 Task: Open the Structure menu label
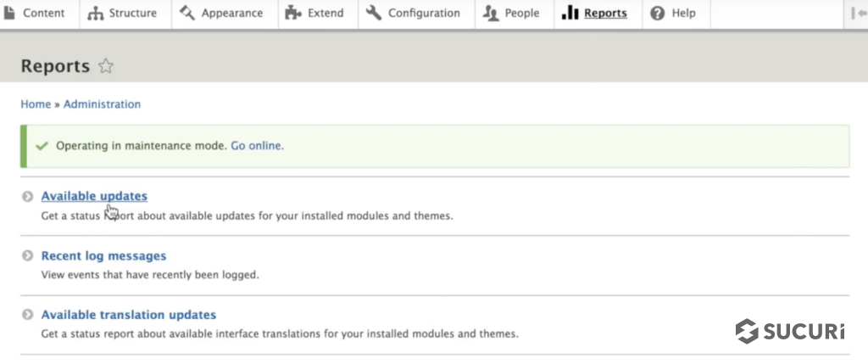click(x=132, y=14)
